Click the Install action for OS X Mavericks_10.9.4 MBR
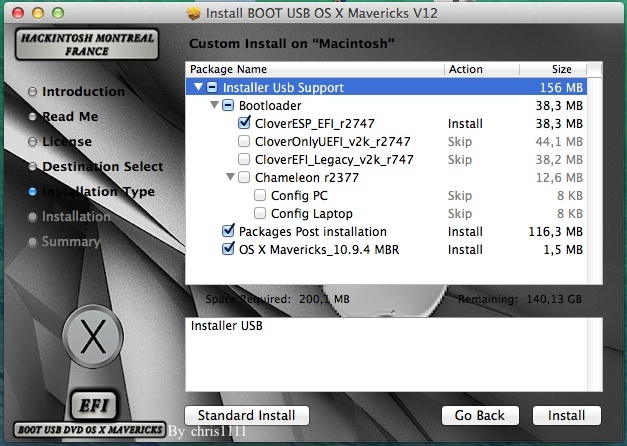This screenshot has height=446, width=627. click(x=465, y=250)
